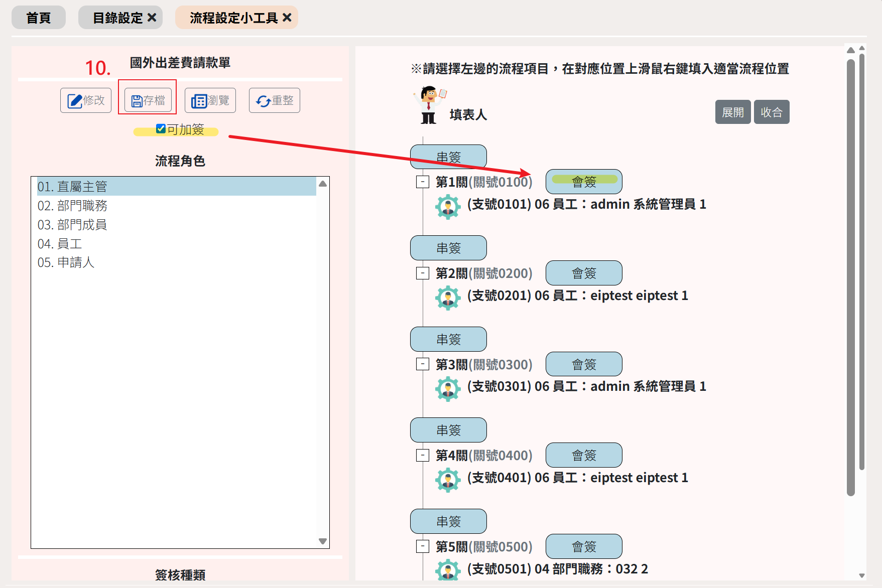Image resolution: width=882 pixels, height=588 pixels.
Task: Click the 展開 expand-all button
Action: click(732, 112)
